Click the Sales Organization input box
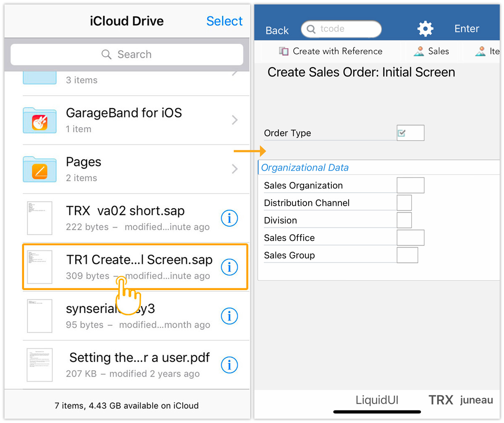504x423 pixels. click(410, 185)
